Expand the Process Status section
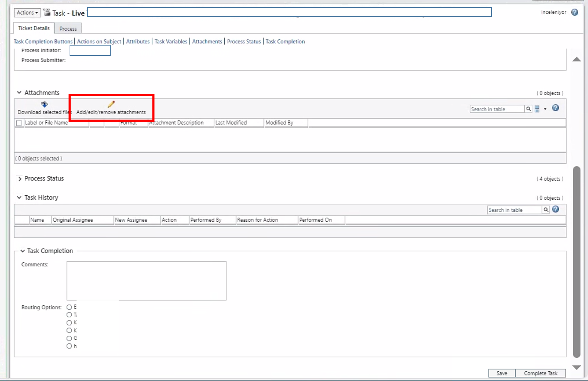The width and height of the screenshot is (588, 381). tap(20, 179)
